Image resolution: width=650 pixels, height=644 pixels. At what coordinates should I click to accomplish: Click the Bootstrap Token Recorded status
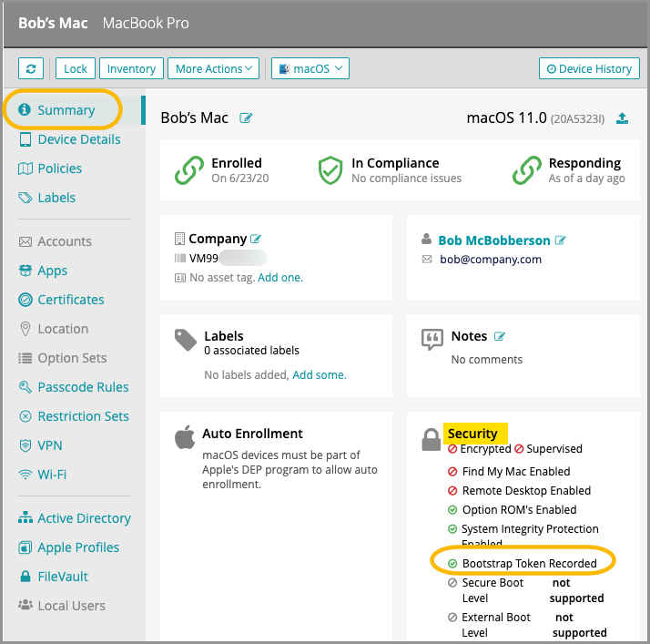[x=529, y=563]
